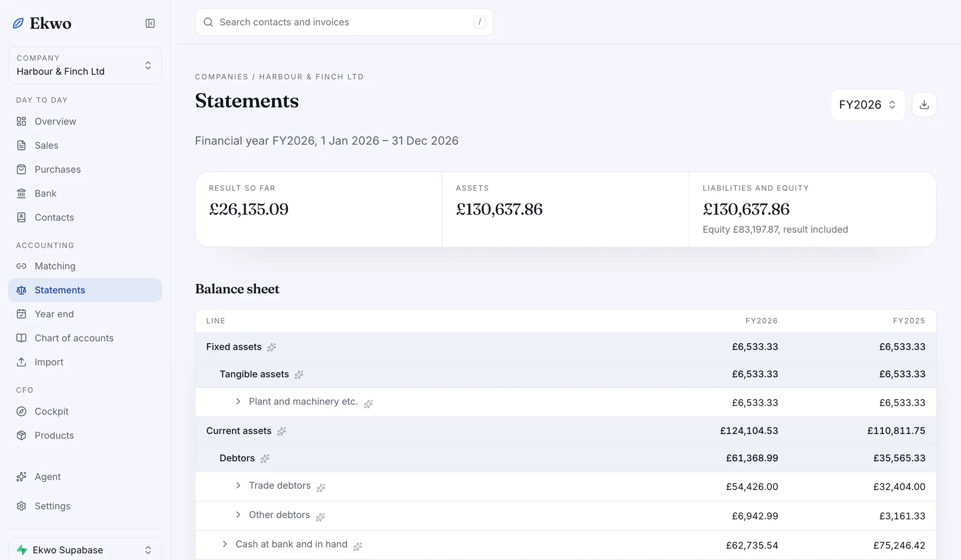Open Products page
The width and height of the screenshot is (961, 560).
[x=85, y=436]
